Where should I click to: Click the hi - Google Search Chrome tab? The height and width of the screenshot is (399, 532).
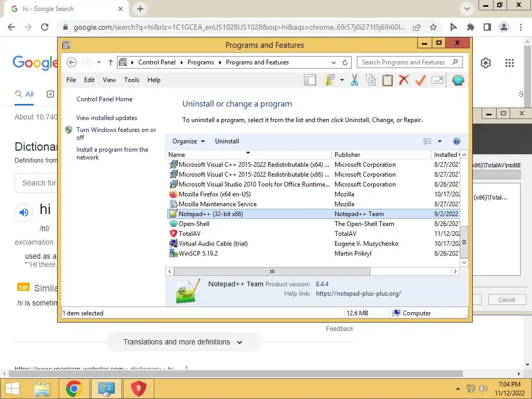pyautogui.click(x=66, y=9)
